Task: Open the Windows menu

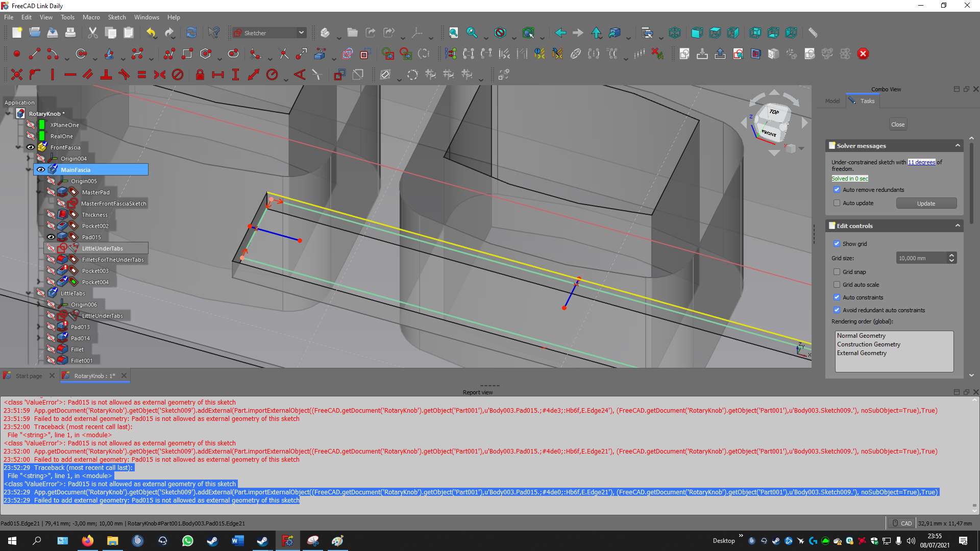Action: (146, 17)
